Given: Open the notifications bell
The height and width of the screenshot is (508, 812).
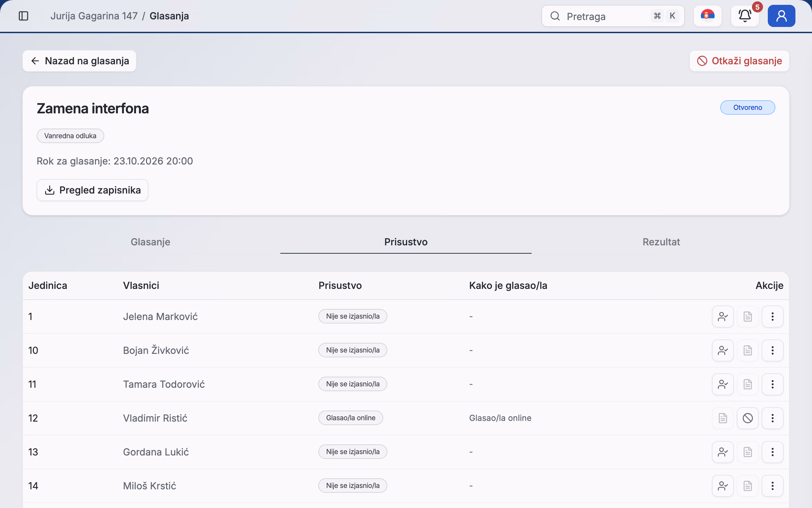Looking at the screenshot, I should tap(745, 16).
